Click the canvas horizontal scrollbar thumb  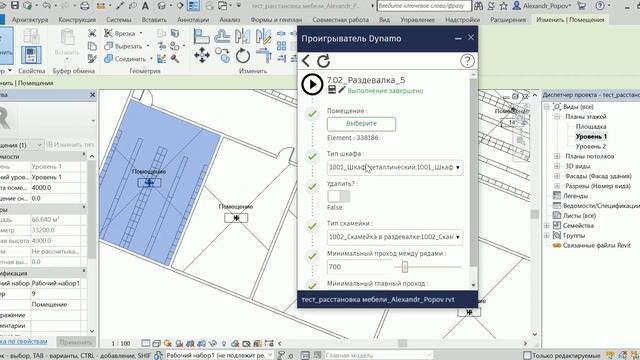coord(402,343)
